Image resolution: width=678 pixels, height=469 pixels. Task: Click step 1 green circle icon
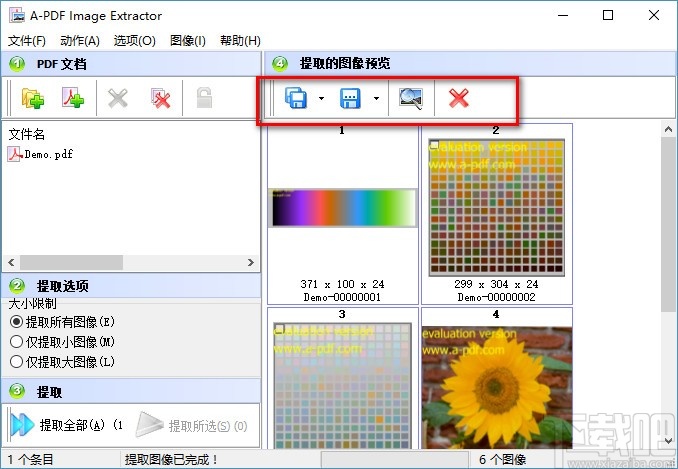coord(17,64)
